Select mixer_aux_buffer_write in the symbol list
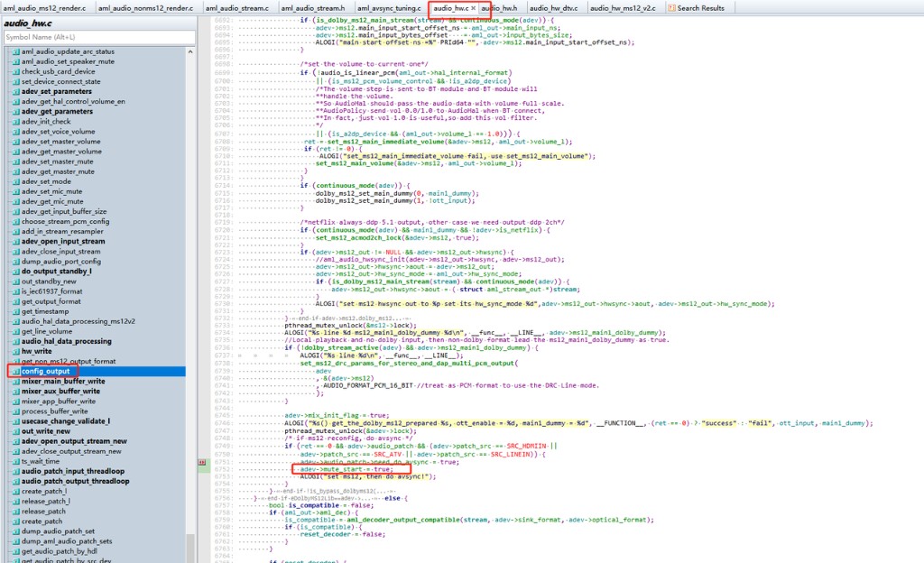924x563 pixels. point(60,392)
